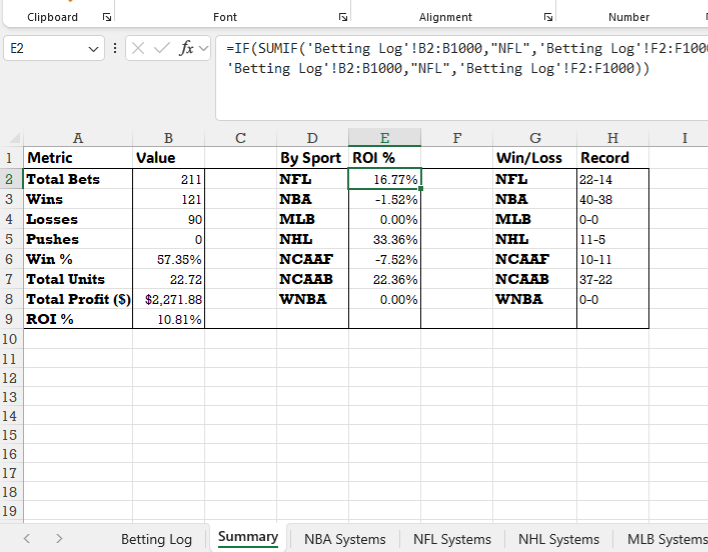708x552 pixels.
Task: Select the NCAAF ROI cell -7.52%
Action: (384, 259)
